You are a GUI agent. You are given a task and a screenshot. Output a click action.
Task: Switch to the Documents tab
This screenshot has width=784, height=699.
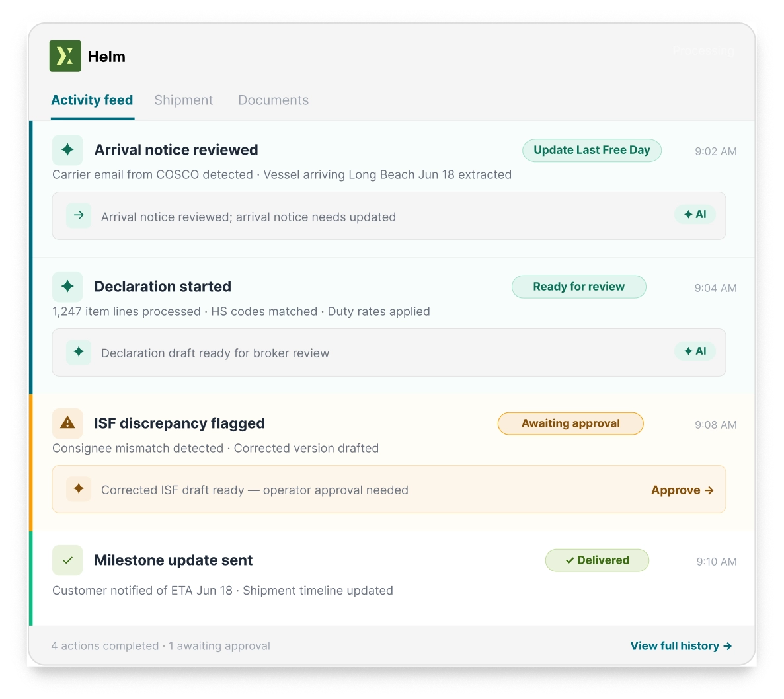274,100
